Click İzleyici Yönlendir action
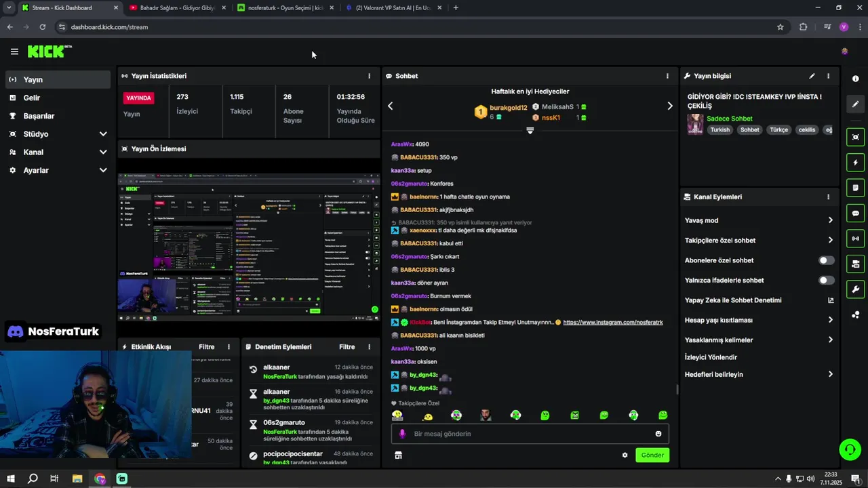Image resolution: width=868 pixels, height=488 pixels. [711, 357]
